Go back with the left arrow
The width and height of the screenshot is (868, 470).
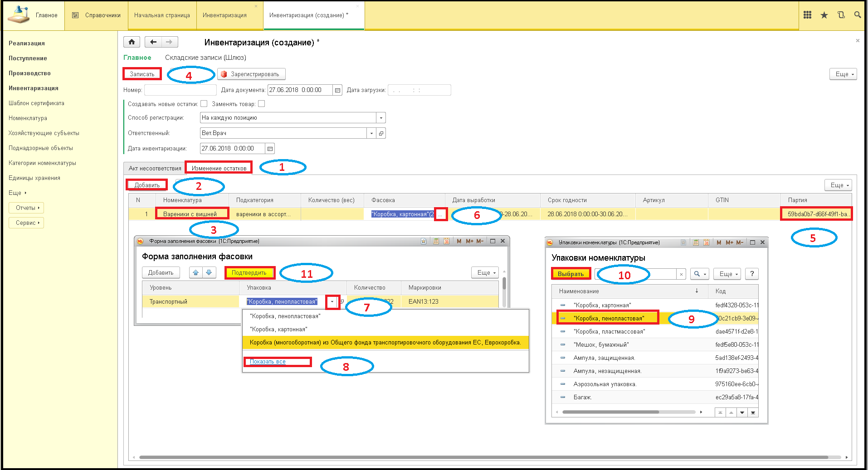tap(153, 42)
